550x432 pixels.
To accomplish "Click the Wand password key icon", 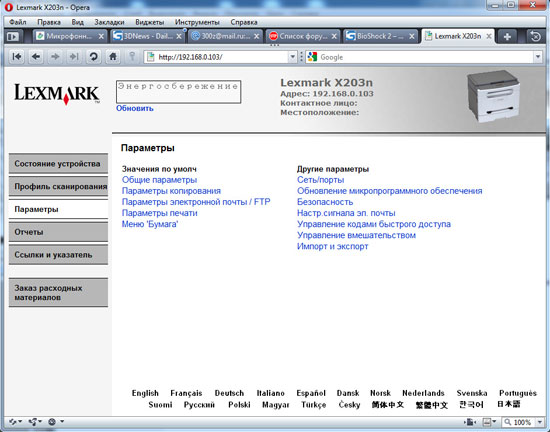I will [132, 56].
